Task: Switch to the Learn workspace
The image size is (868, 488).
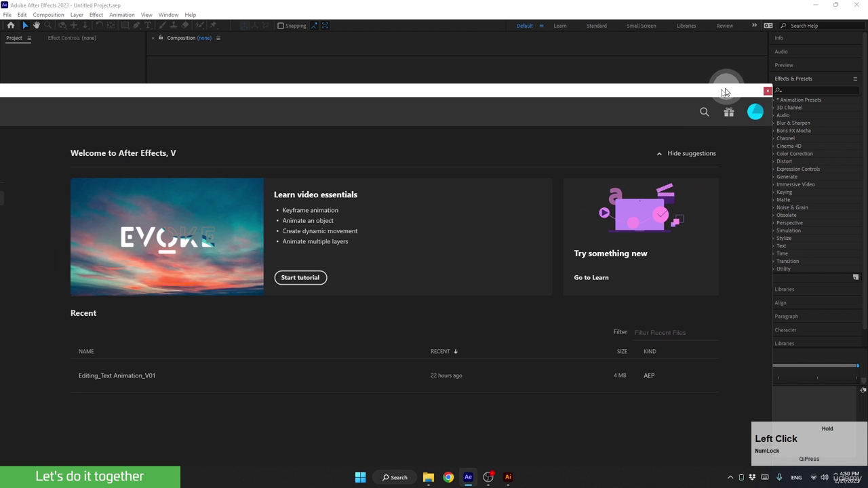Action: (x=560, y=26)
